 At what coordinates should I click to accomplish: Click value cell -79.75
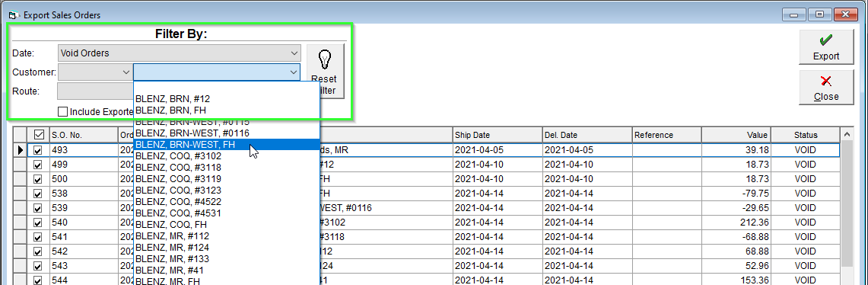point(736,194)
